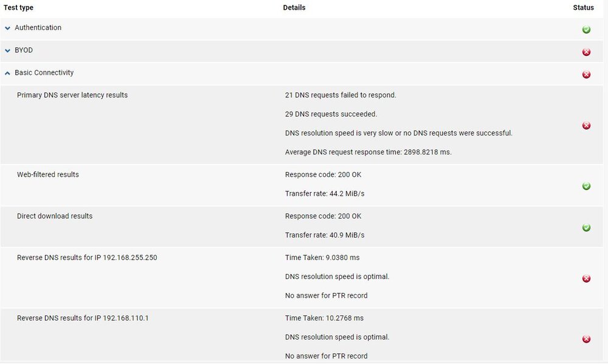Click the failure icon for 192.168.110.1 reverse DNS
The image size is (608, 364).
(x=586, y=339)
